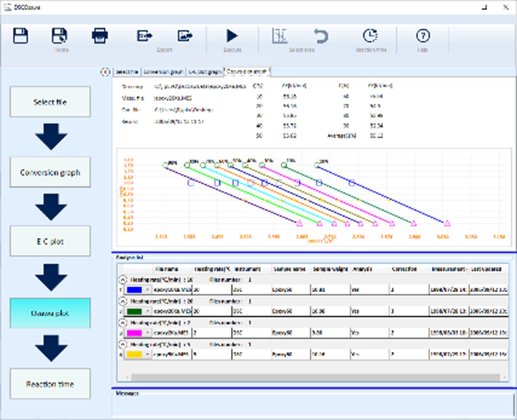Click the Heating rate column header

212,269
